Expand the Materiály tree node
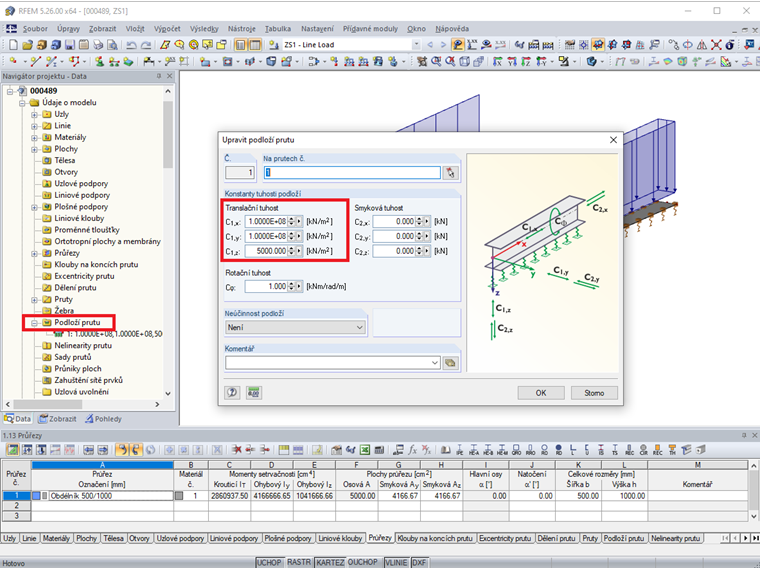760x570 pixels. (34, 138)
